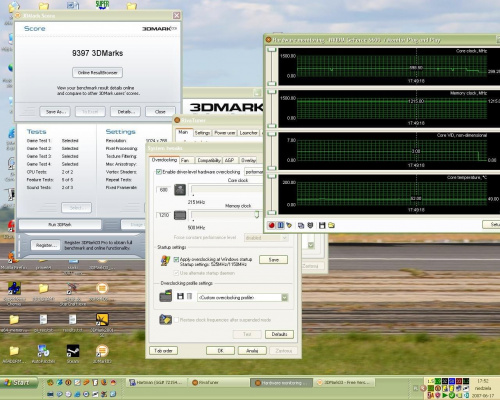The height and width of the screenshot is (400, 500).
Task: Click the core clock chip icon in System tweaks
Action: point(180,190)
